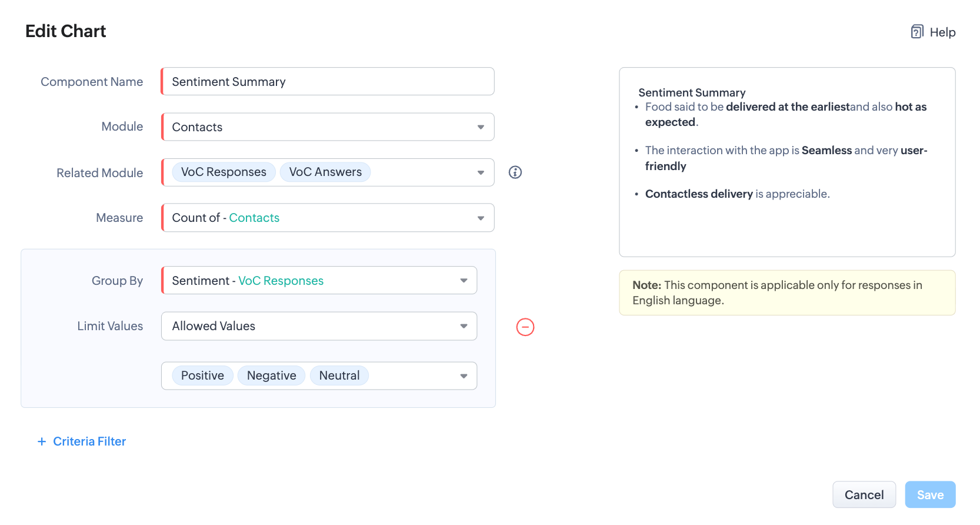Open the Related Module dropdown arrow
Screen dimensions: 980x525
point(481,172)
